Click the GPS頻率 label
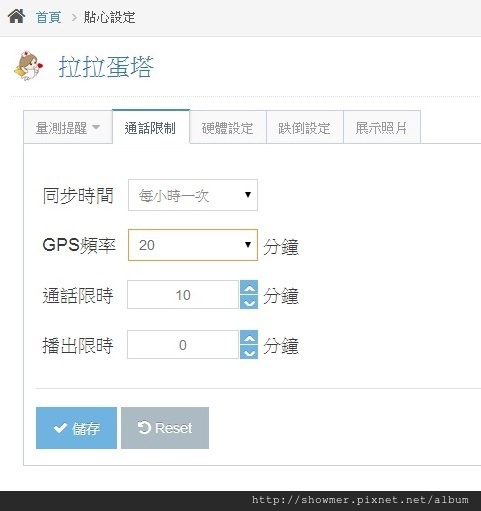The image size is (481, 511). [79, 245]
